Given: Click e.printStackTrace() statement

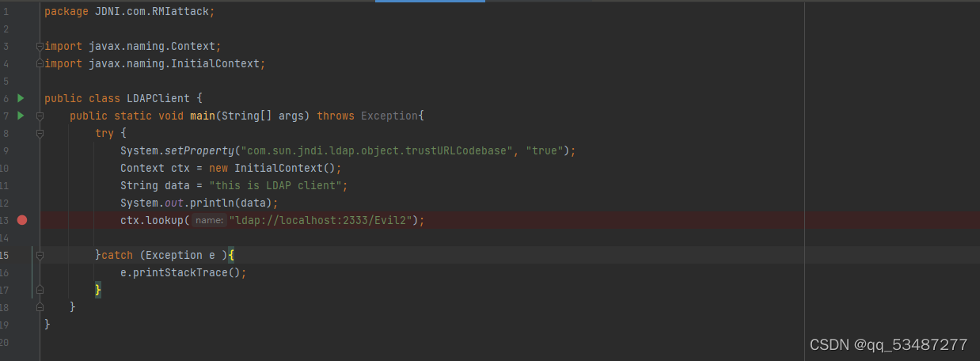Looking at the screenshot, I should (x=184, y=272).
